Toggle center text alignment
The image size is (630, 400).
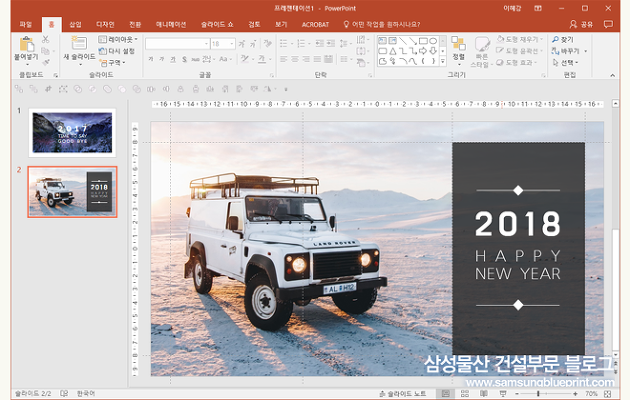pyautogui.click(x=295, y=59)
